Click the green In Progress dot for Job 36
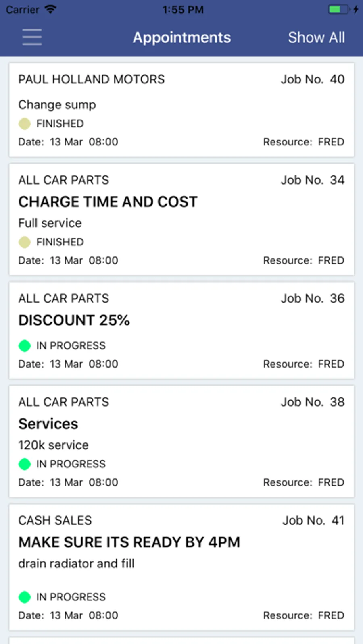Image resolution: width=363 pixels, height=644 pixels. click(x=25, y=346)
